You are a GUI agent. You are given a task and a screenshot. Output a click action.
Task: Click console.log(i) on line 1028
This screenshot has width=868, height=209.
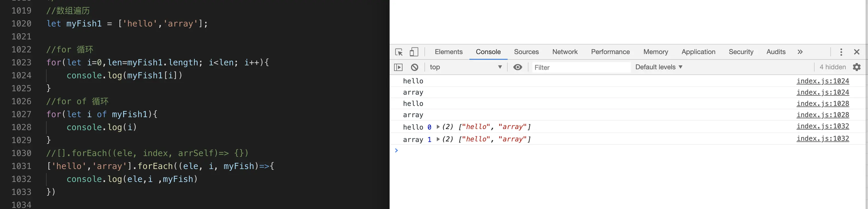tap(101, 127)
